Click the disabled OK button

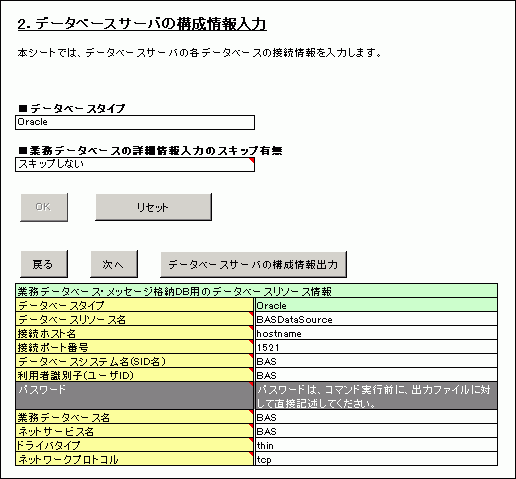click(x=44, y=207)
